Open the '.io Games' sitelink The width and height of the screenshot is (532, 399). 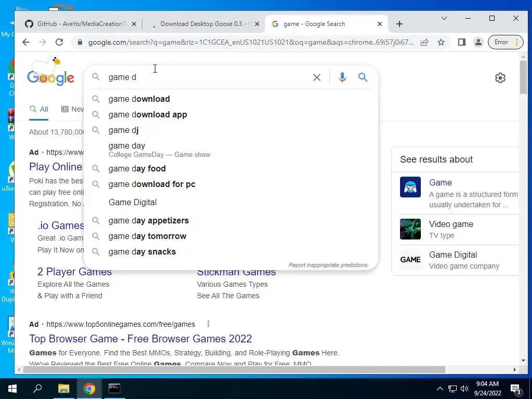pos(61,225)
